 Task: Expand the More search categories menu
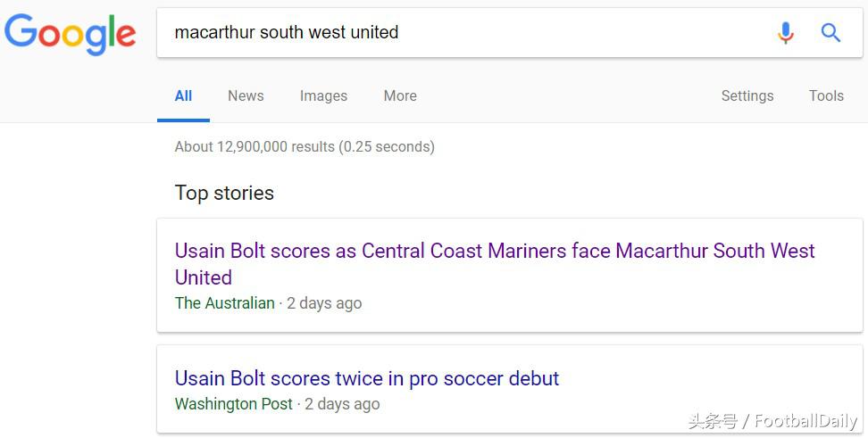point(400,95)
